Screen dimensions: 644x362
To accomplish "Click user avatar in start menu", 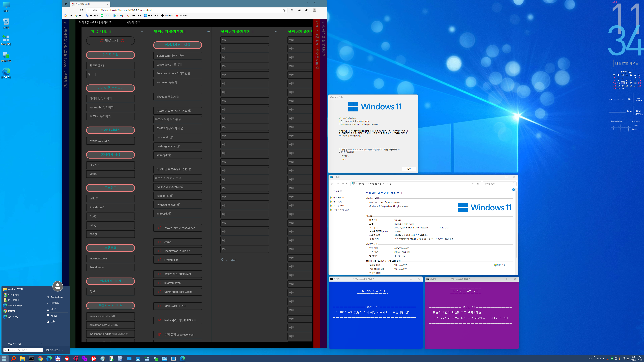I will click(58, 286).
